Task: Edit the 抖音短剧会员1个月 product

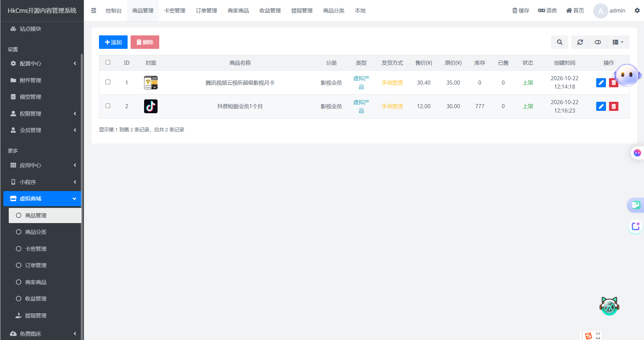Action: (x=601, y=106)
